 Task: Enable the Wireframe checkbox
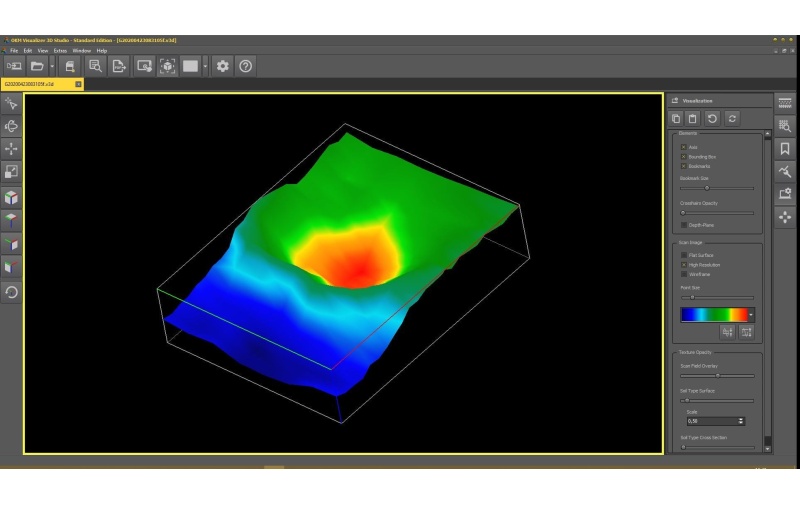(684, 274)
